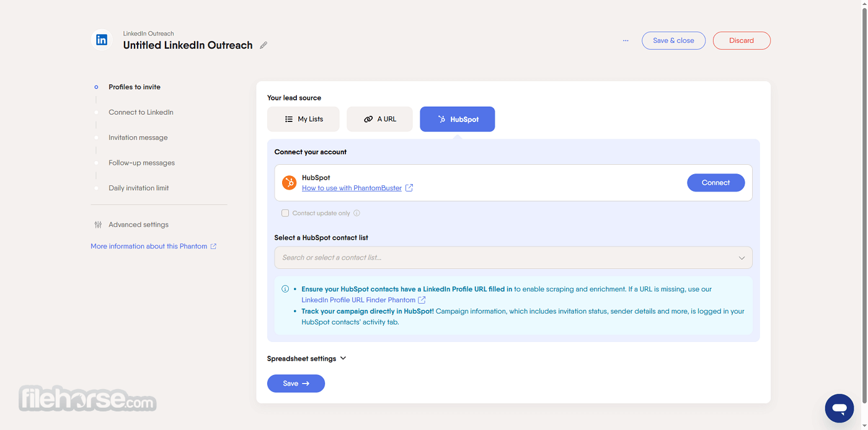Click the info icon in the tips box

285,289
